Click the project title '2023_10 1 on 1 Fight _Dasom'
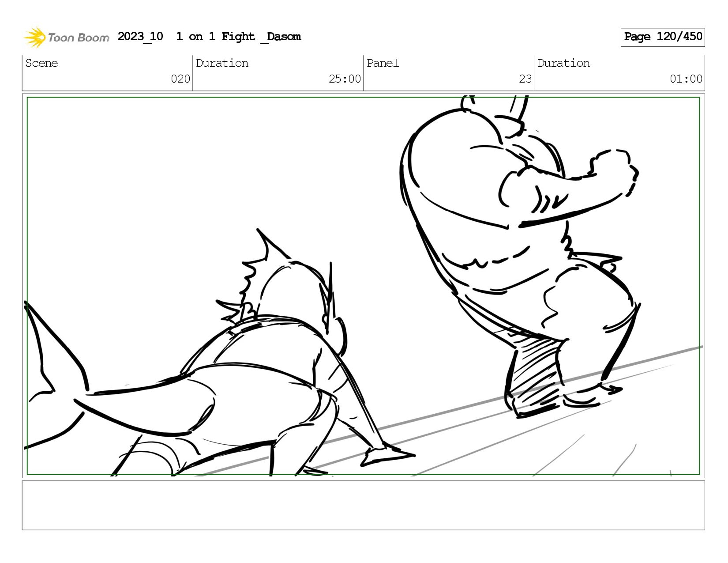Viewport: 728px width, 563px height. point(209,37)
